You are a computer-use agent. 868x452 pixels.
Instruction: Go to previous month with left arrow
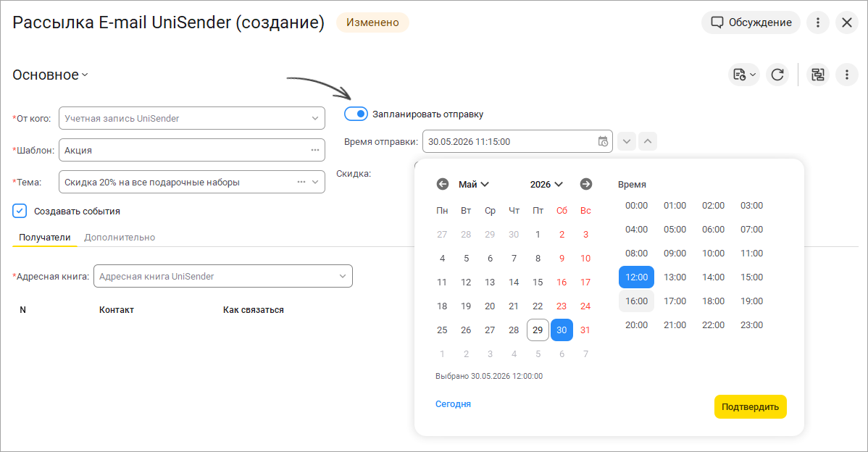442,184
